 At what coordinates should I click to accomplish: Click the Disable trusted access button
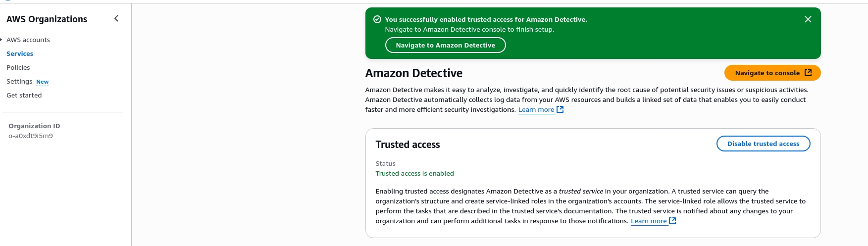pos(763,144)
